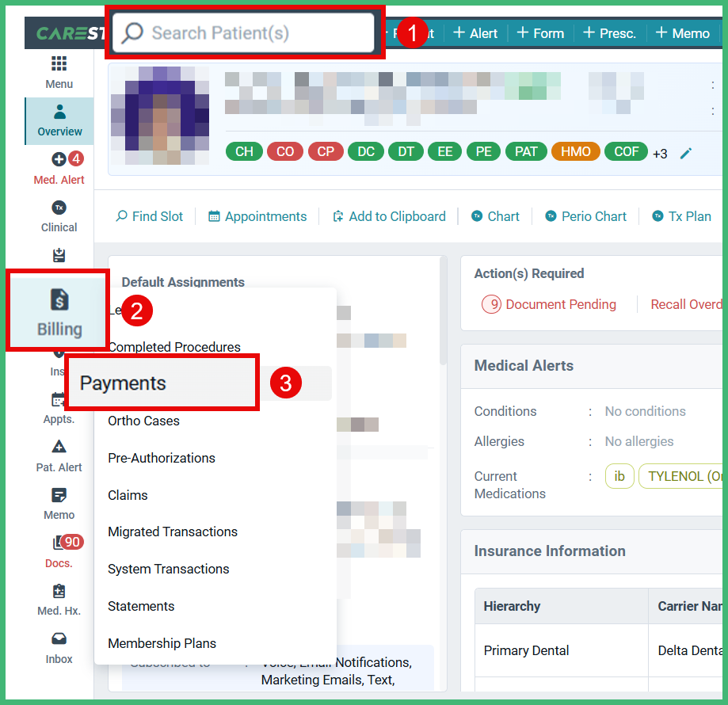Click the Appts. sidebar icon
This screenshot has width=728, height=705.
tap(59, 408)
